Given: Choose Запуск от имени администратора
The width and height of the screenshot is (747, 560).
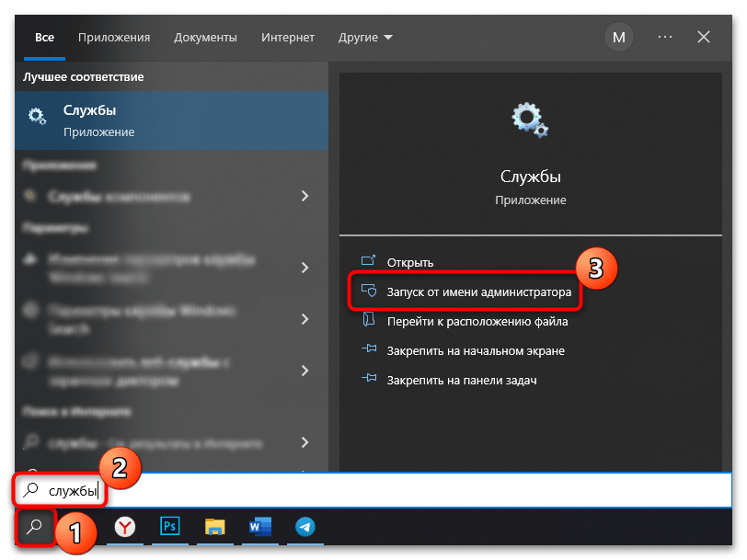Looking at the screenshot, I should pos(478,292).
